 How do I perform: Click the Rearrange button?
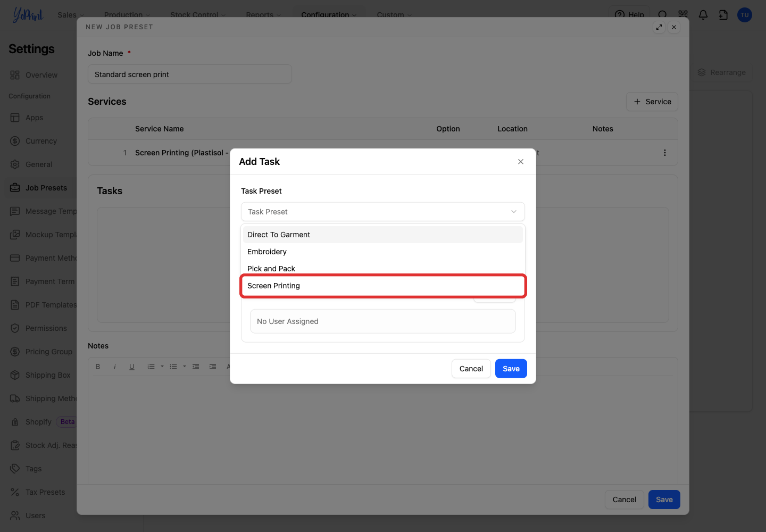pos(722,72)
